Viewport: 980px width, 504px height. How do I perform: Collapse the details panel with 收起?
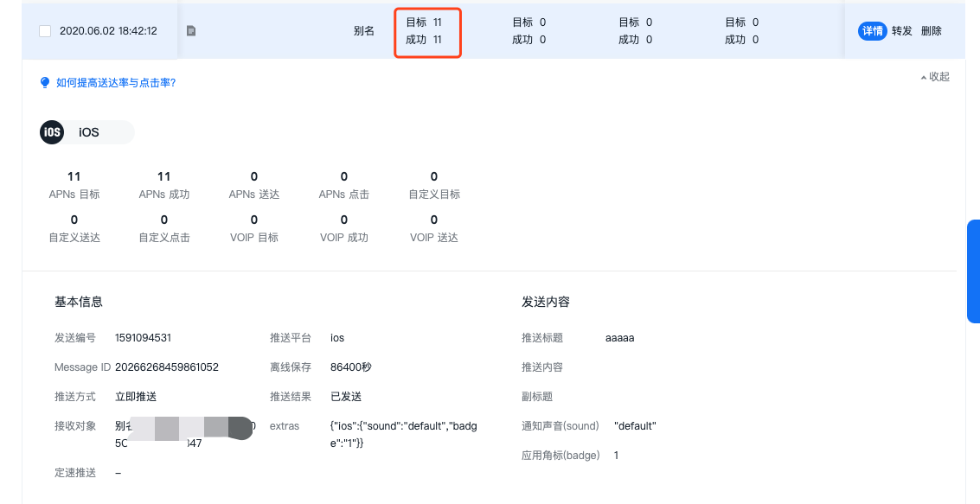[935, 77]
